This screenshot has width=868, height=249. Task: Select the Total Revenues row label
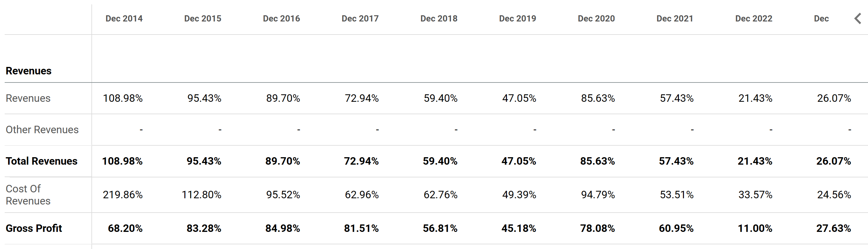tap(41, 161)
